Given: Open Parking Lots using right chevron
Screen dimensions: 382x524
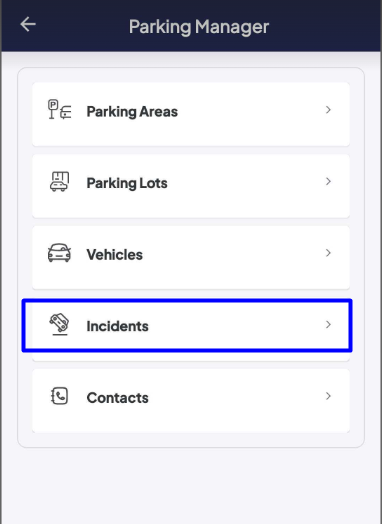Looking at the screenshot, I should [x=328, y=181].
